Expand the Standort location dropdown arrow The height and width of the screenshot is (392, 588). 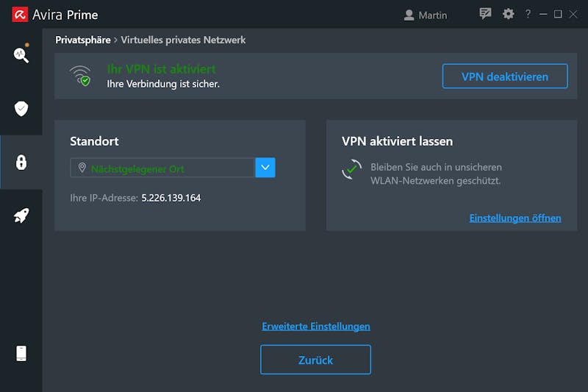(265, 168)
